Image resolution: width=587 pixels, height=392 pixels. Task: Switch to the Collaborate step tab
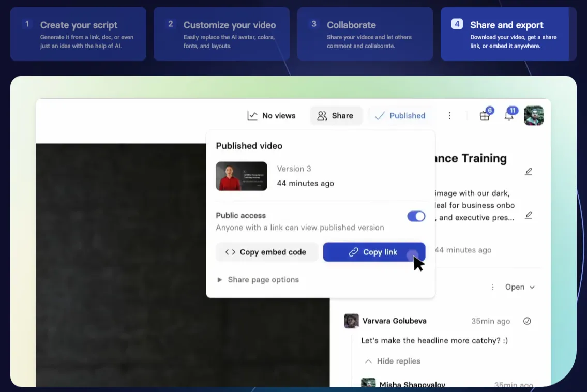pos(365,34)
